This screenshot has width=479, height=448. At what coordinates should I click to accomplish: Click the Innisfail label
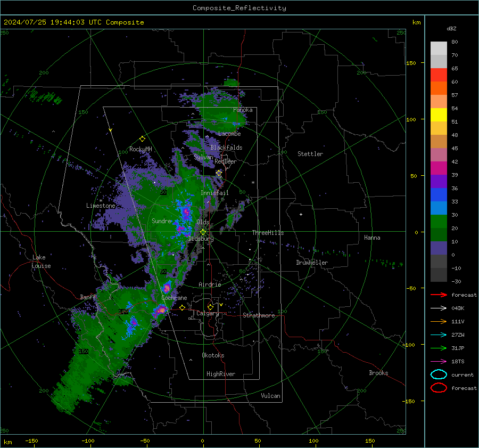tap(214, 193)
